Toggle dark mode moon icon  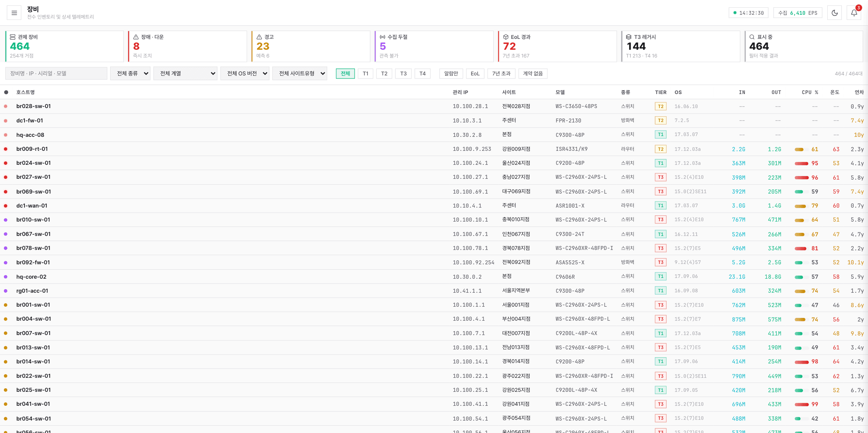pos(835,13)
